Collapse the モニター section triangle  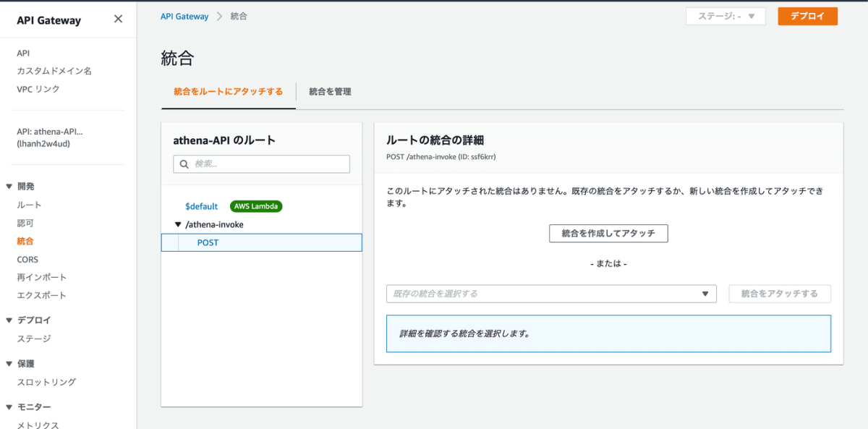(9, 407)
